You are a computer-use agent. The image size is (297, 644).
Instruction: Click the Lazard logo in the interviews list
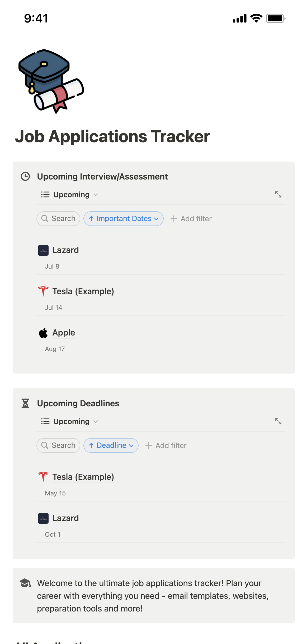tap(43, 250)
